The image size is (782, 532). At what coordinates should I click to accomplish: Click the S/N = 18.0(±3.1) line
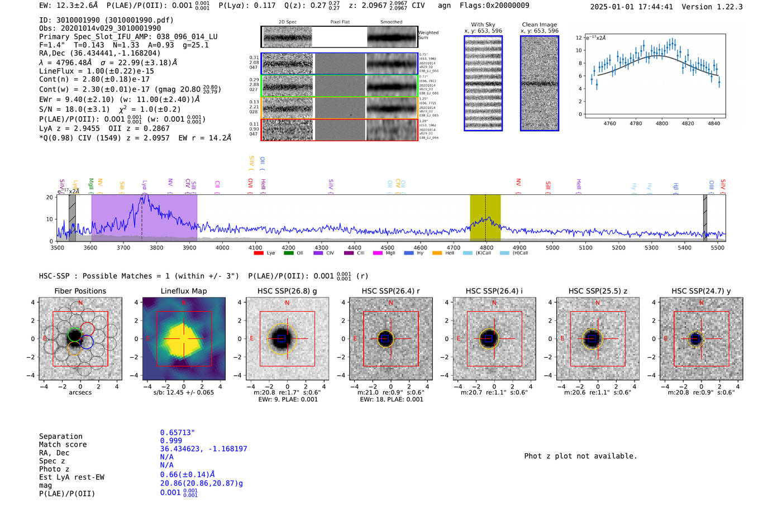[x=73, y=109]
